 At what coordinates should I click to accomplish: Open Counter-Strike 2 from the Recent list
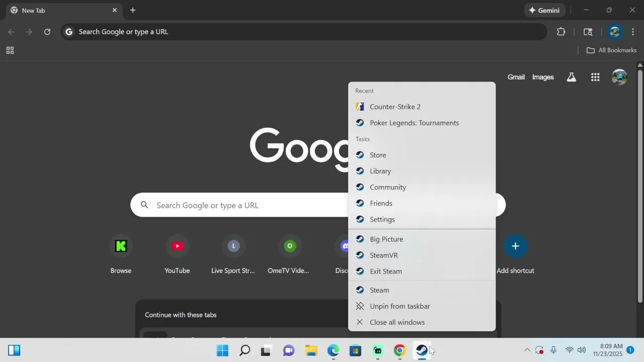tap(422, 107)
